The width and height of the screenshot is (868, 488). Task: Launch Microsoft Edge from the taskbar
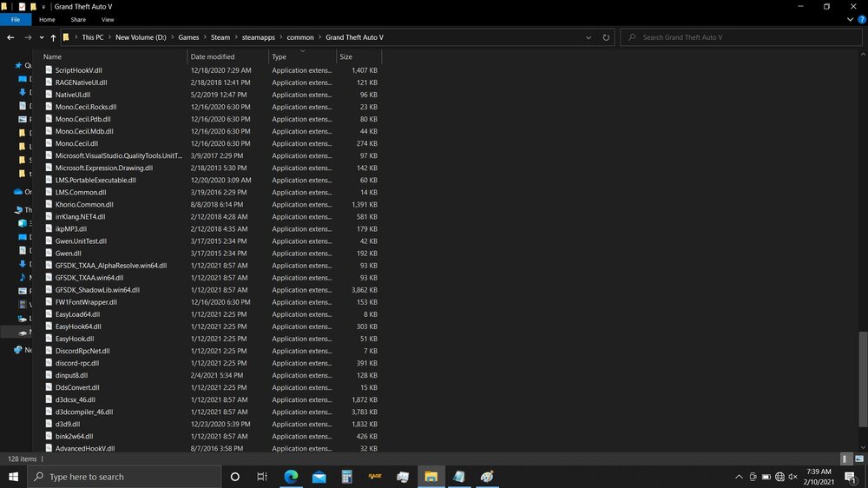291,477
